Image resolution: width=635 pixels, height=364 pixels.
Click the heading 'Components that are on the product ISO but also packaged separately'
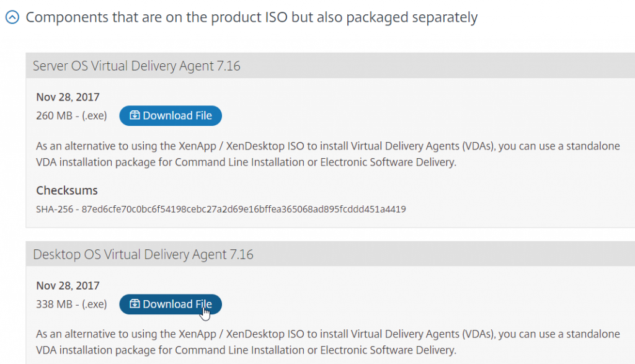[251, 17]
